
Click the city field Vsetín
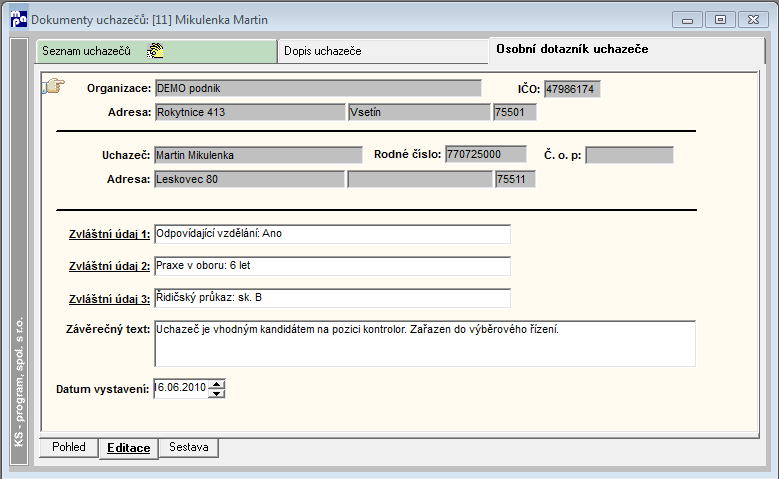click(419, 112)
